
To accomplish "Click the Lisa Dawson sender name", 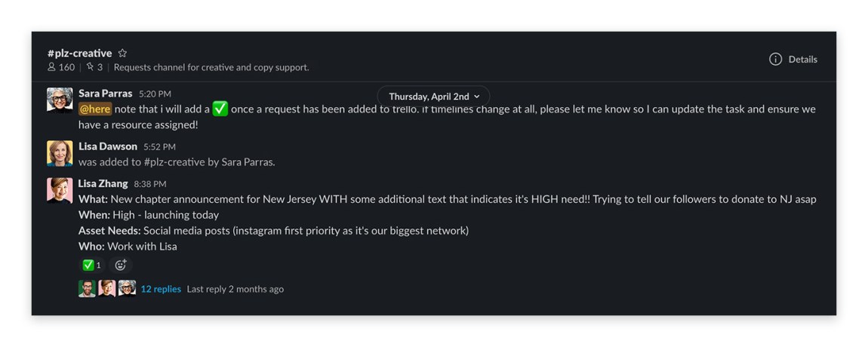I will coord(107,146).
